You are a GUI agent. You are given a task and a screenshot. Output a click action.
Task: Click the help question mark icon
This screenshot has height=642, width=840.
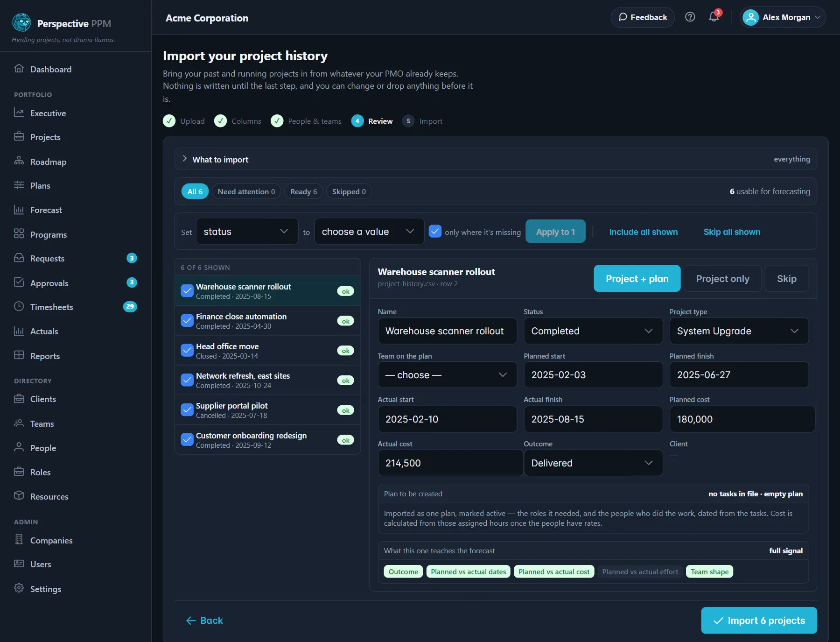click(690, 17)
